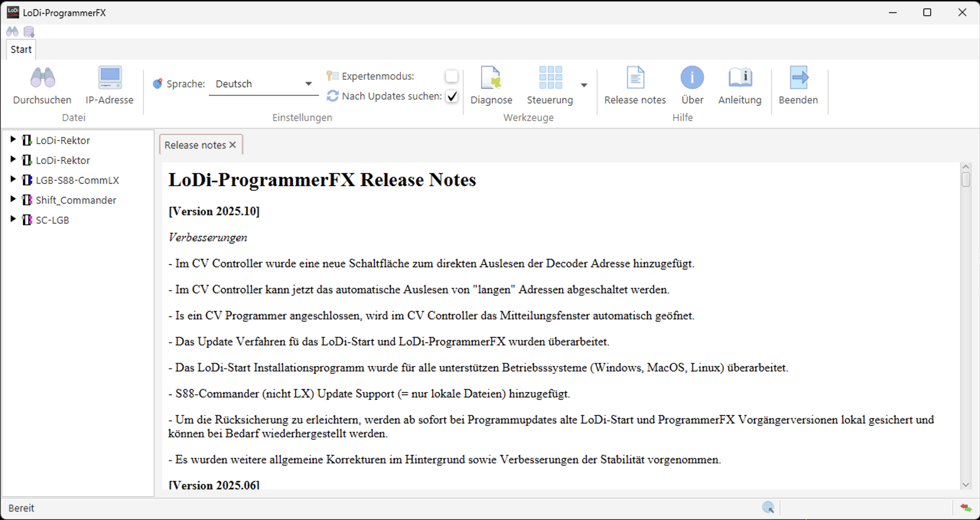The height and width of the screenshot is (520, 980).
Task: Open the Steuerung dropdown arrow
Action: tap(584, 85)
